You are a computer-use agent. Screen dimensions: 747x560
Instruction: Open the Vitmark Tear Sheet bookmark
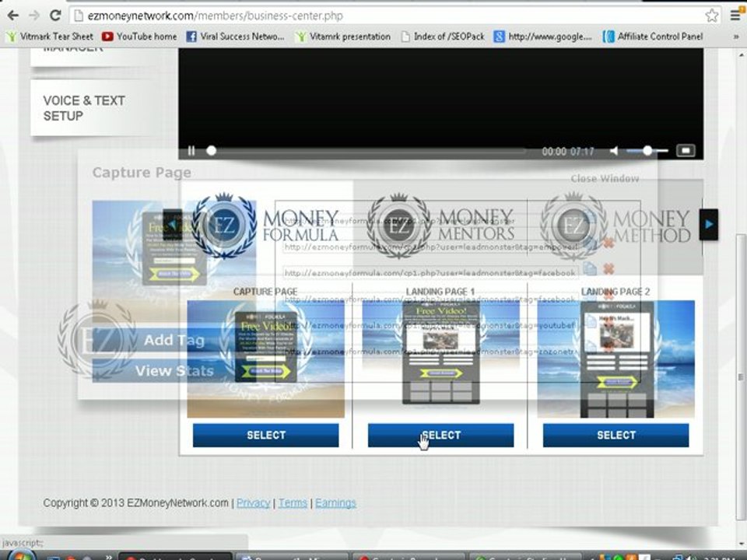(50, 37)
